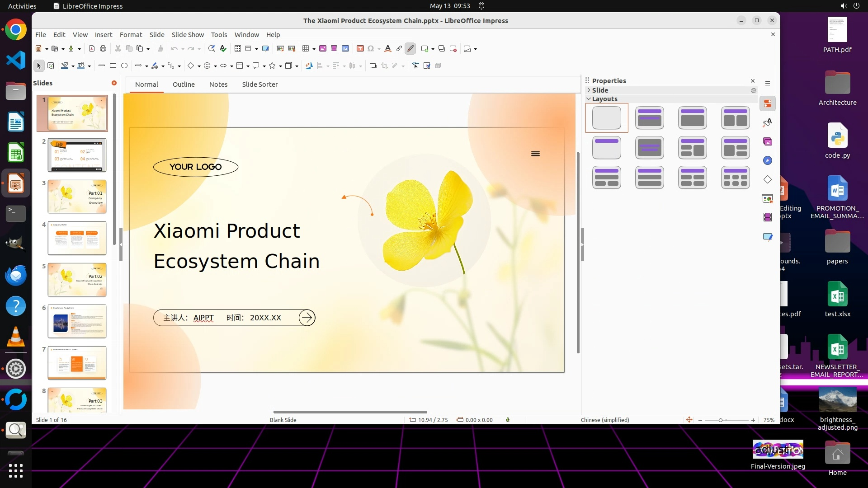Select the Rectangle drawing tool
The image size is (868, 488).
(x=113, y=66)
